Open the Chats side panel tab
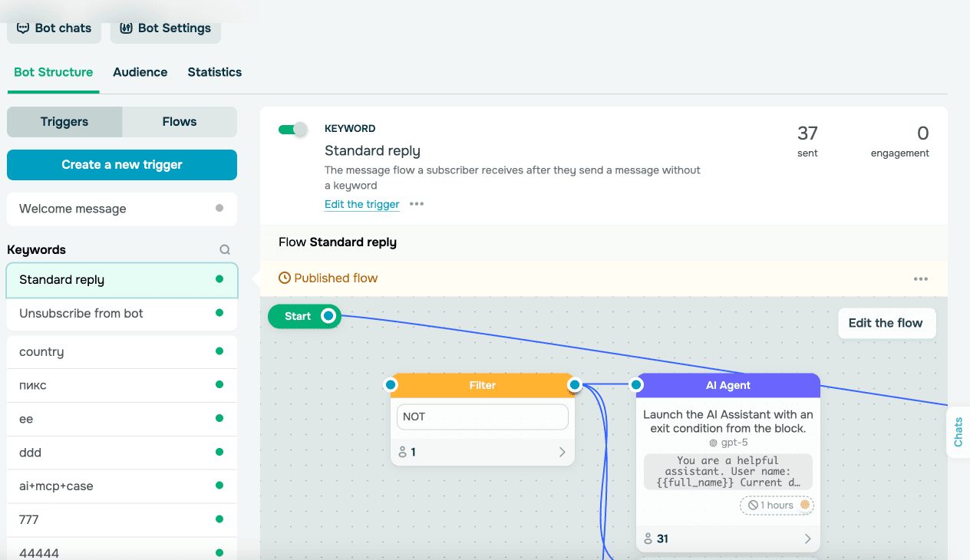The width and height of the screenshot is (970, 560). point(958,432)
